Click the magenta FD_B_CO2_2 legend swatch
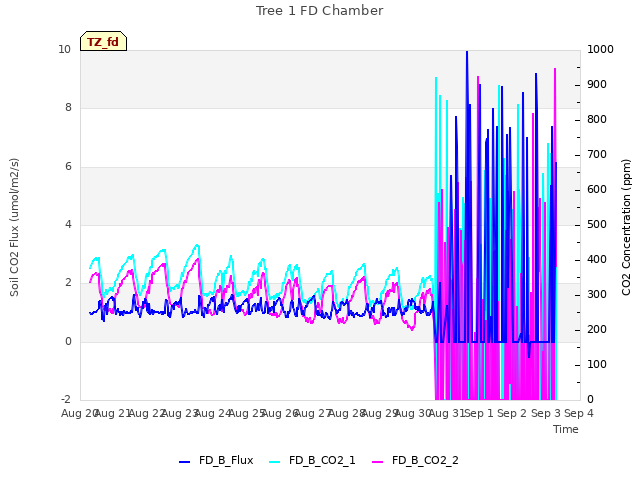640x480 pixels. 378,462
